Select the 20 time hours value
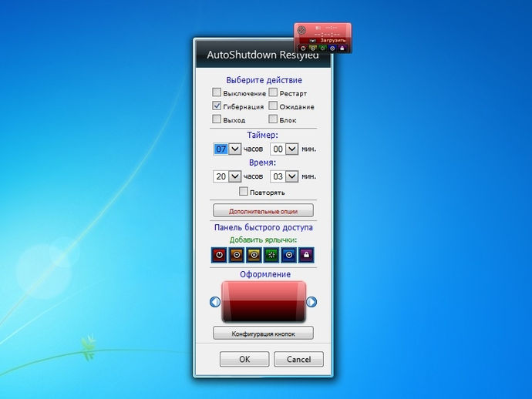 [x=221, y=176]
